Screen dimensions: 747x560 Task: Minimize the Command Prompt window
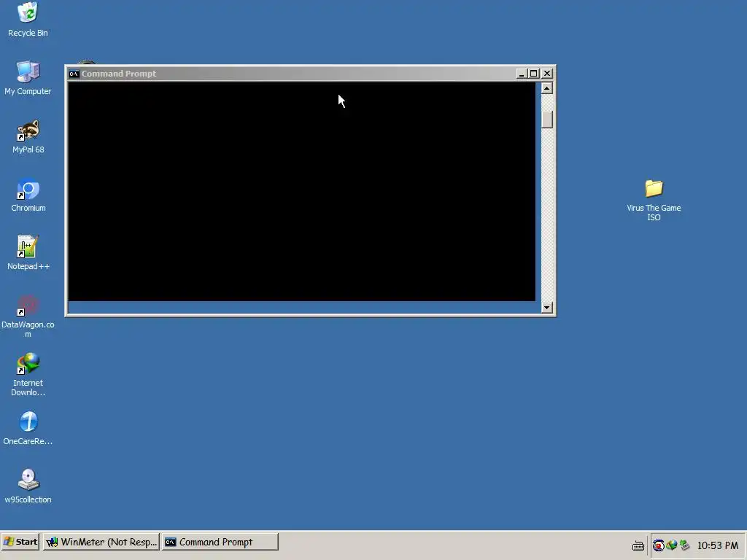coord(521,74)
